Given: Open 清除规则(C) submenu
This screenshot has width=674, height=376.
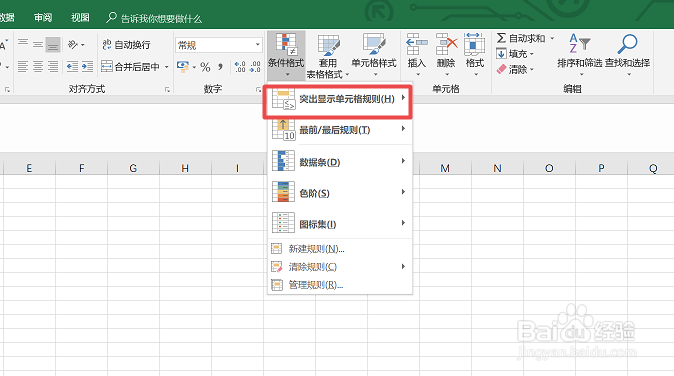Looking at the screenshot, I should [339, 267].
